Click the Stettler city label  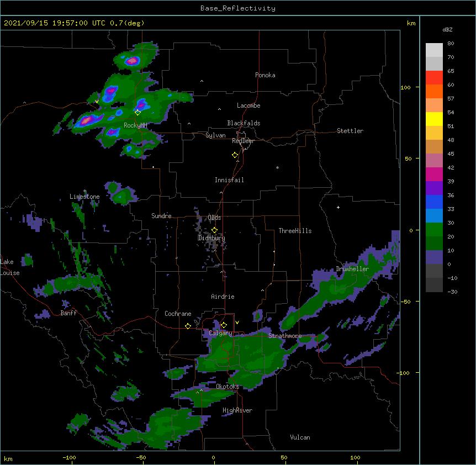tap(350, 131)
